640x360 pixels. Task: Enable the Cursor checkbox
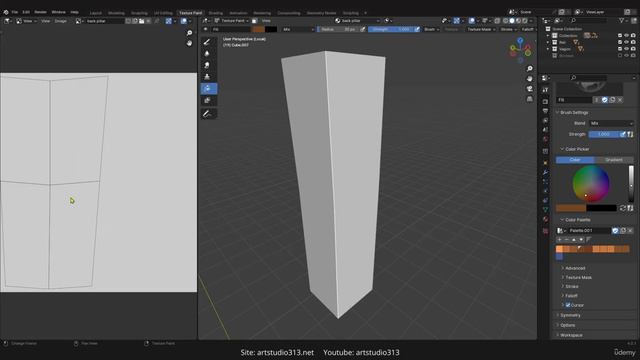click(568, 305)
